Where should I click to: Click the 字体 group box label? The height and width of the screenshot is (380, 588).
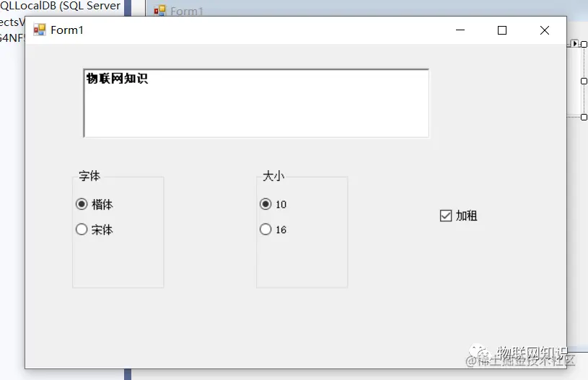(x=89, y=176)
